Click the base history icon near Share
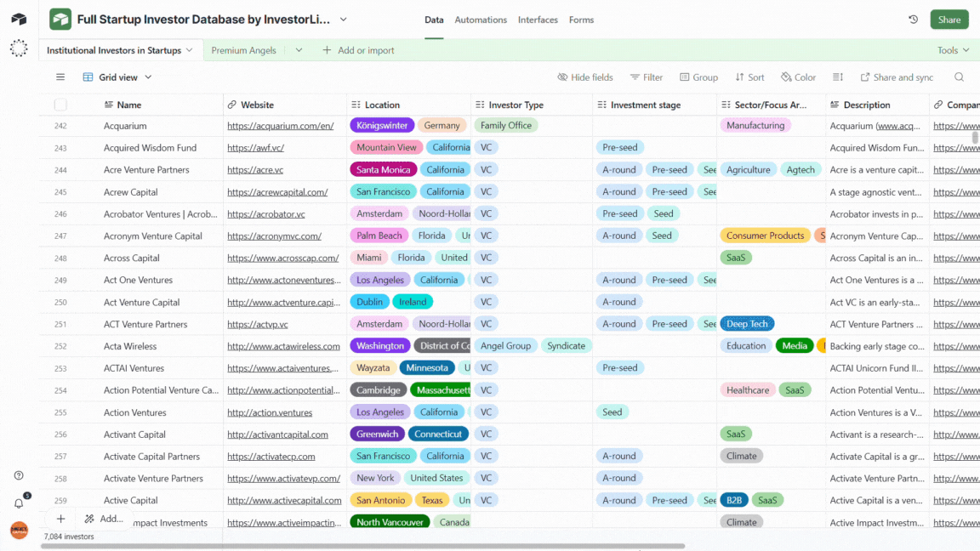Image resolution: width=980 pixels, height=551 pixels. [x=911, y=19]
